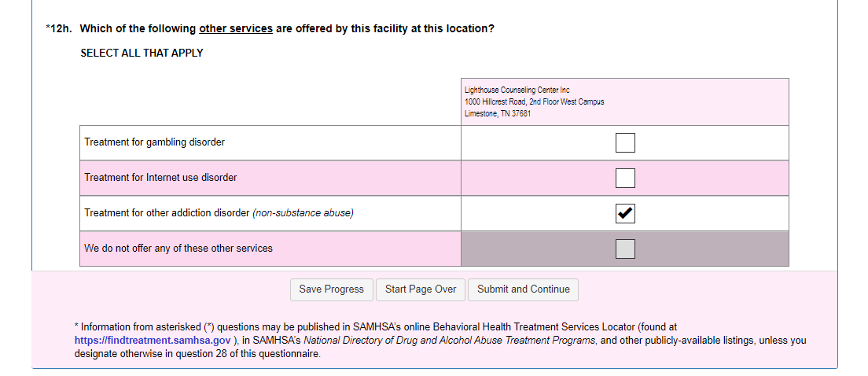Click the 'Treatment for gambling disorder' row label
Viewport: 868px width, 376px height.
155,142
